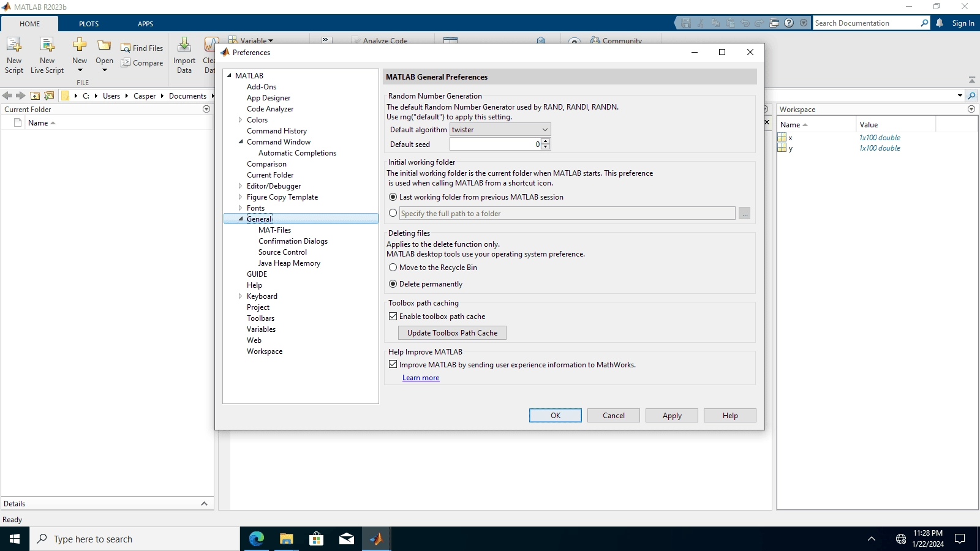This screenshot has height=551, width=980.
Task: Open the Help question mark icon
Action: pos(789,23)
